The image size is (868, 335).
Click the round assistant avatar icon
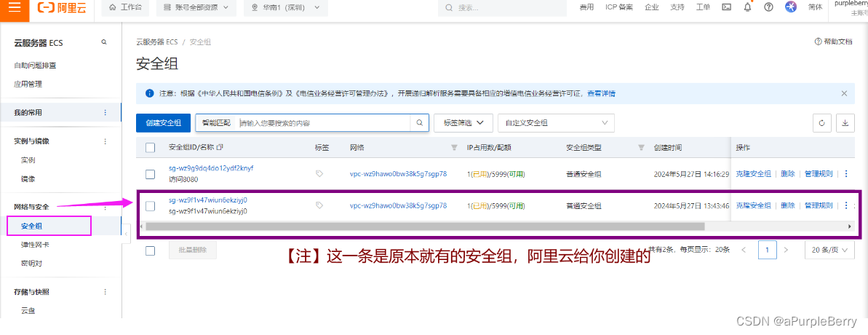(x=791, y=7)
